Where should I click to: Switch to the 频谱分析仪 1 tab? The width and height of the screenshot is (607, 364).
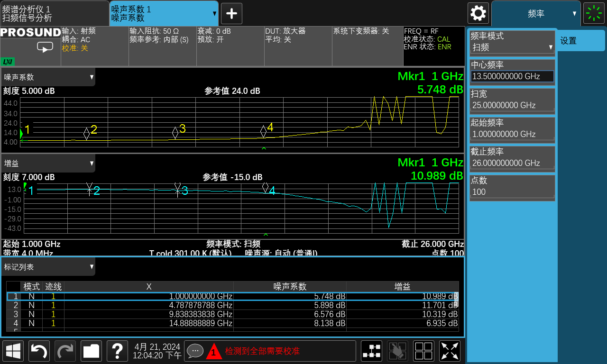tap(55, 13)
